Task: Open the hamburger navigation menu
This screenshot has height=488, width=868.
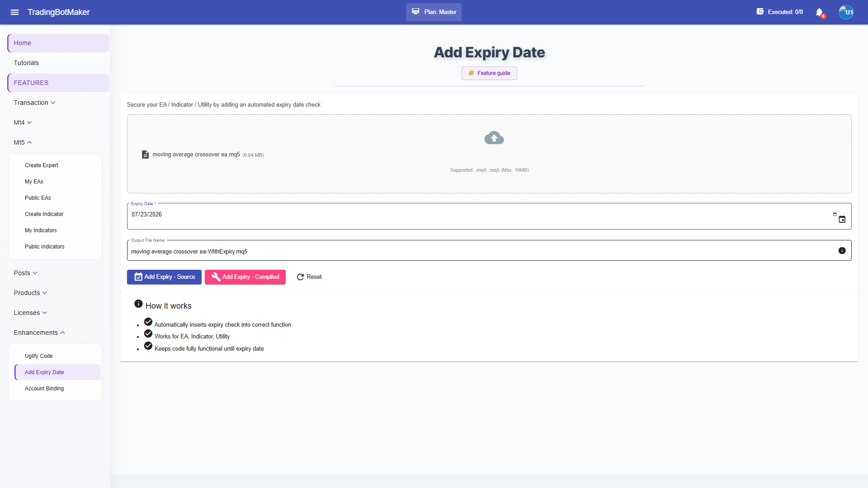Action: (x=14, y=12)
